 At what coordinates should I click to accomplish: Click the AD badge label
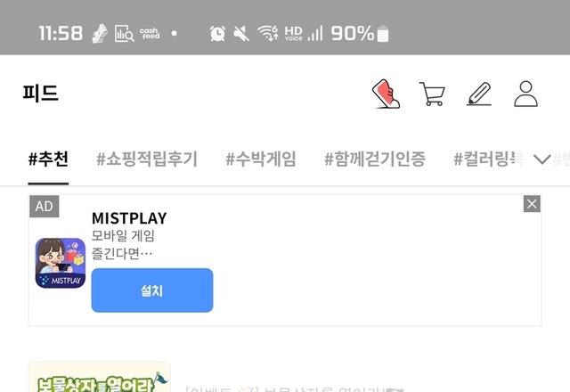coord(45,206)
